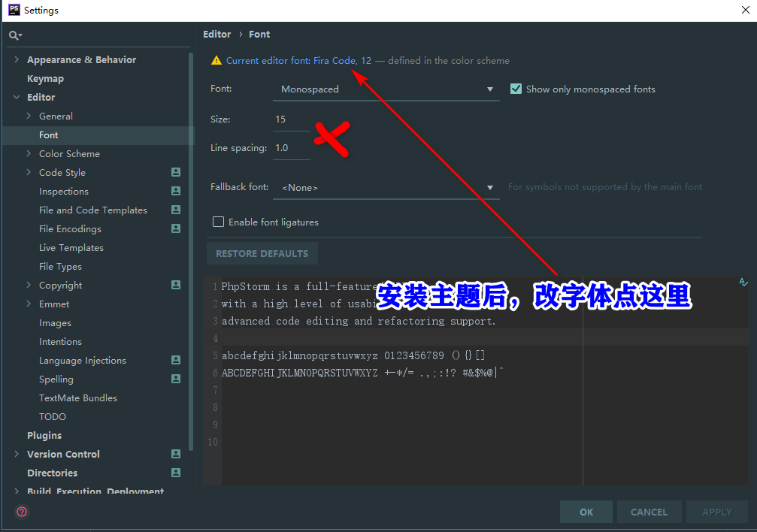Expand the General subsection
This screenshot has height=532, width=757.
29,116
